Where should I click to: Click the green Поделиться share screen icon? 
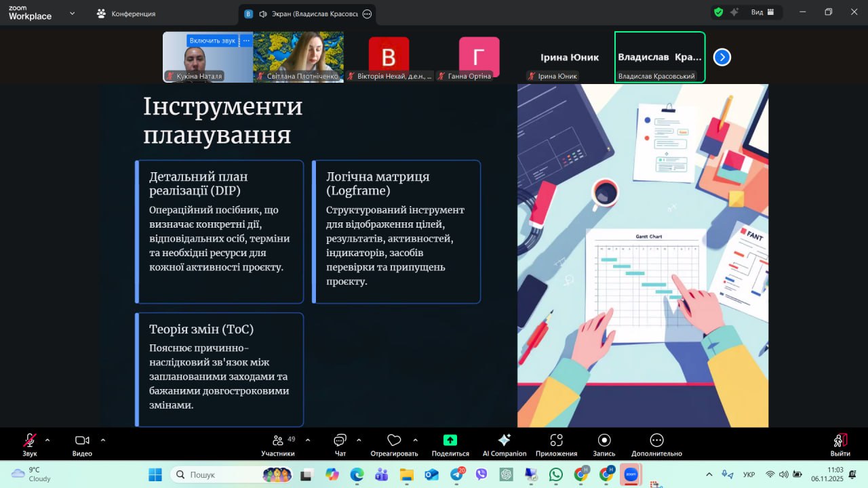pos(450,441)
